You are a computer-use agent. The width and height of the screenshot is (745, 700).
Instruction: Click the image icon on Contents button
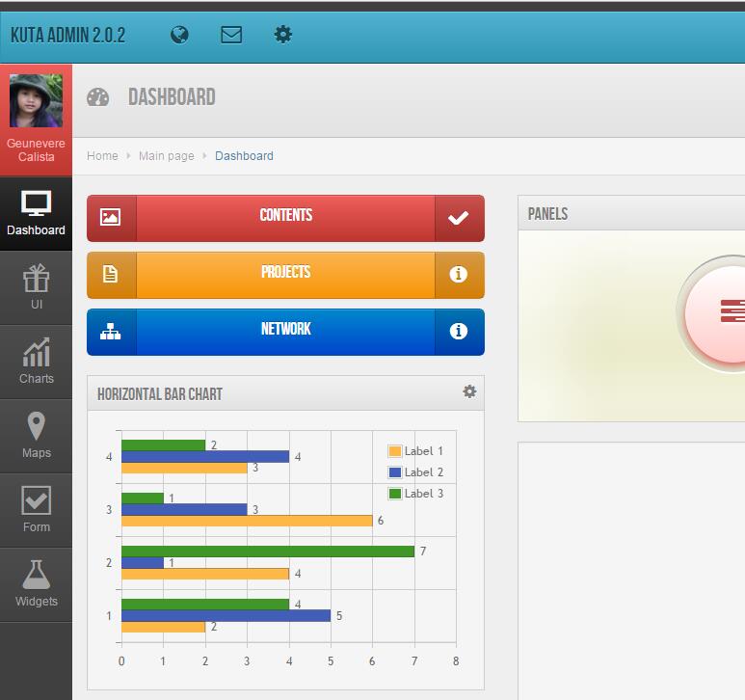pos(111,218)
